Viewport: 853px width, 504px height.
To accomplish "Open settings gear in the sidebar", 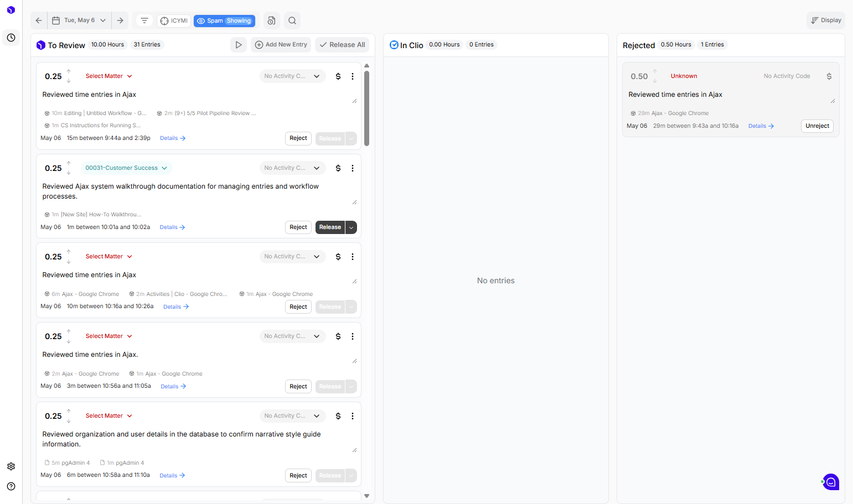I will pyautogui.click(x=11, y=466).
